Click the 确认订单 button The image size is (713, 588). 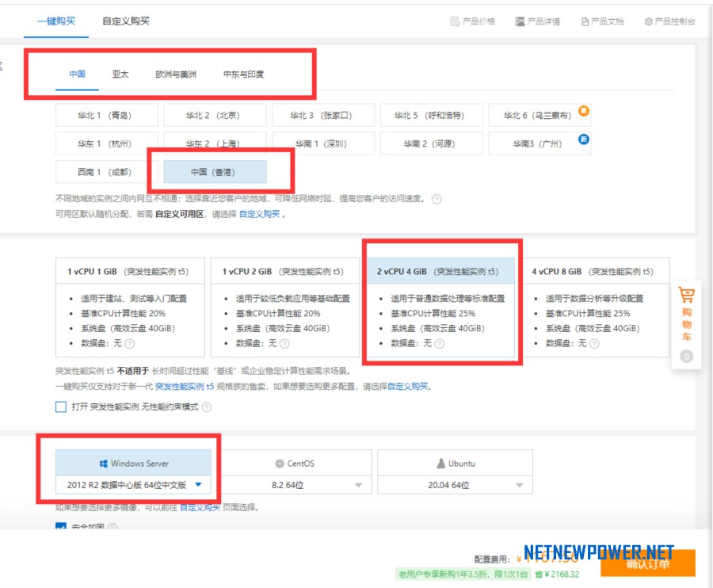(648, 564)
